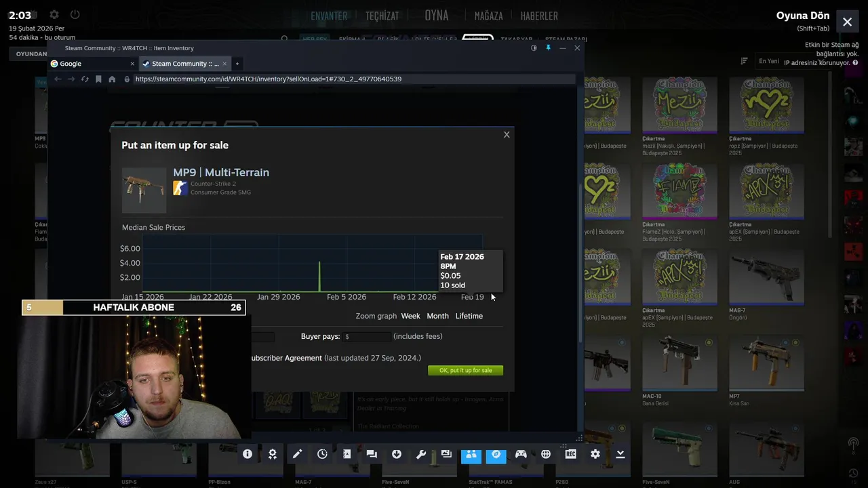
Task: Click power icon at top left
Action: (75, 14)
